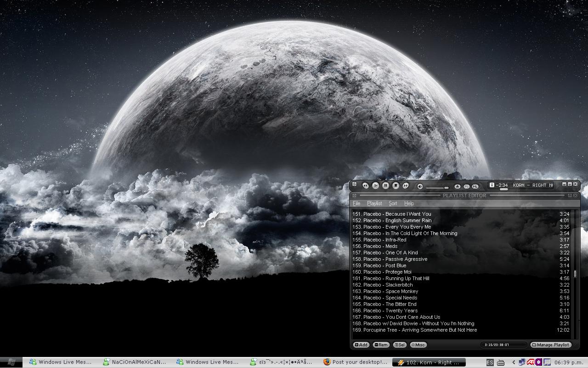Open the Windows Start button
588x368 pixels.
[11, 362]
